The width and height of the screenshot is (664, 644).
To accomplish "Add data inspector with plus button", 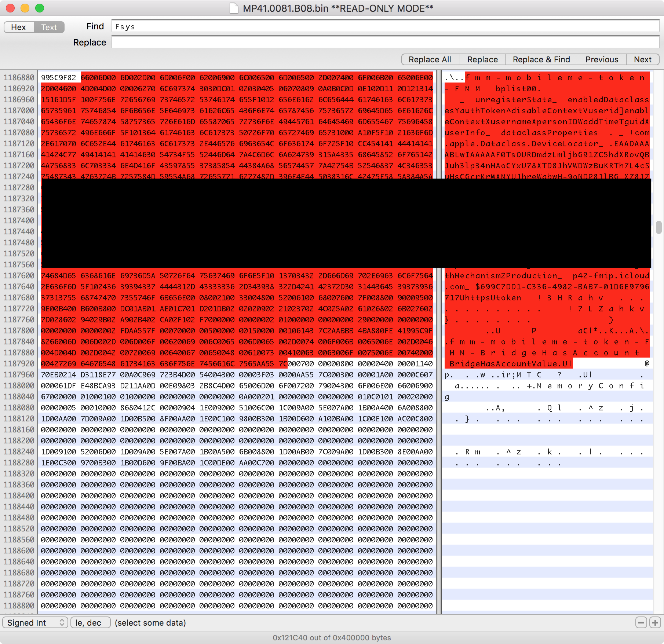I will pos(655,622).
